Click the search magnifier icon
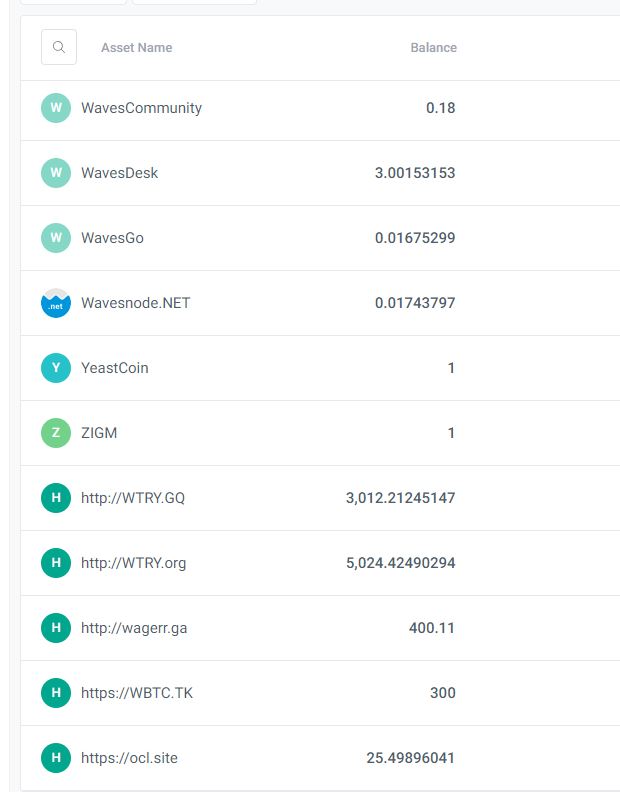 coord(59,47)
